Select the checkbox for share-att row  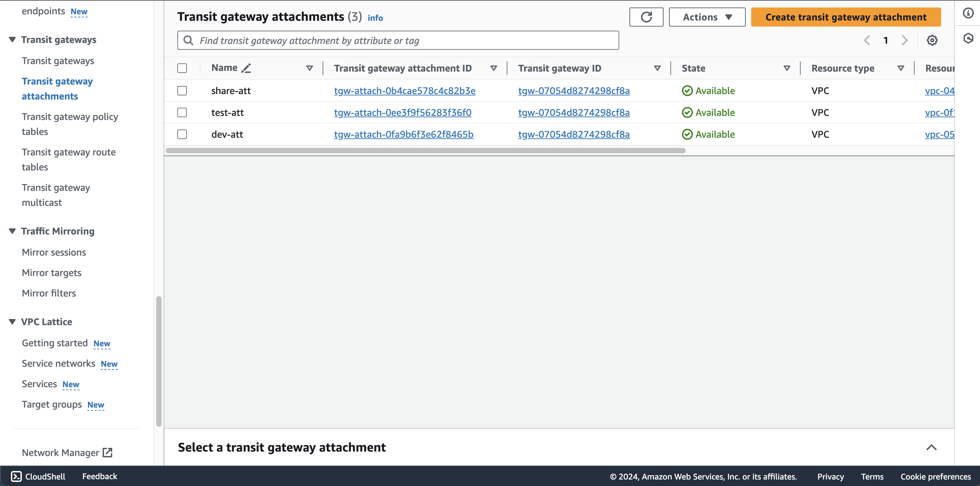point(182,90)
